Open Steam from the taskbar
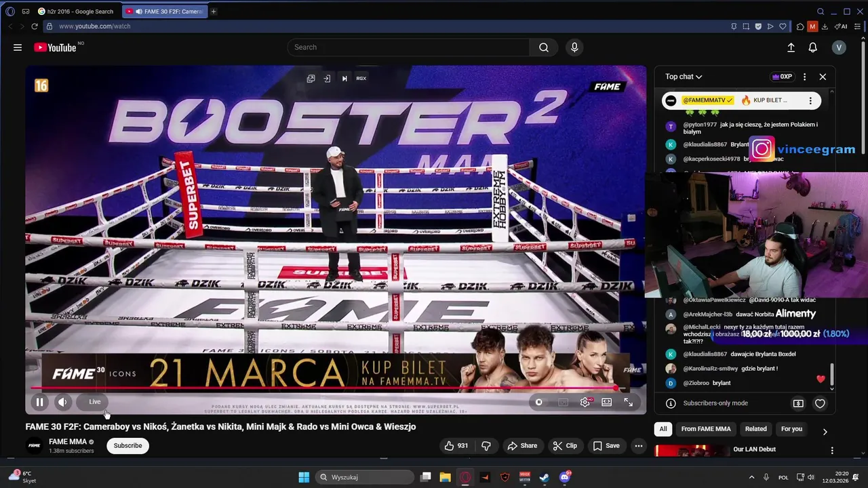Image resolution: width=868 pixels, height=488 pixels. point(544,477)
